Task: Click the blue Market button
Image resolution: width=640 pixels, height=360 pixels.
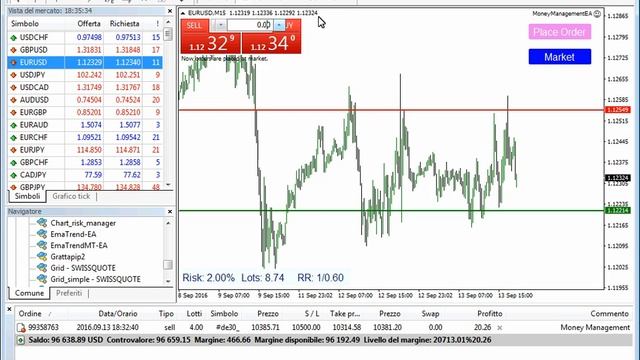Action: (560, 57)
